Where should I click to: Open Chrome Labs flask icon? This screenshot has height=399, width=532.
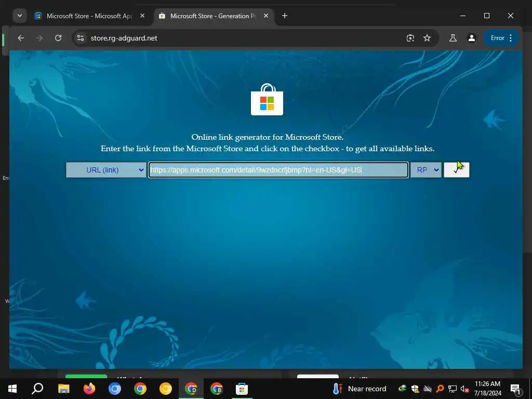click(453, 38)
